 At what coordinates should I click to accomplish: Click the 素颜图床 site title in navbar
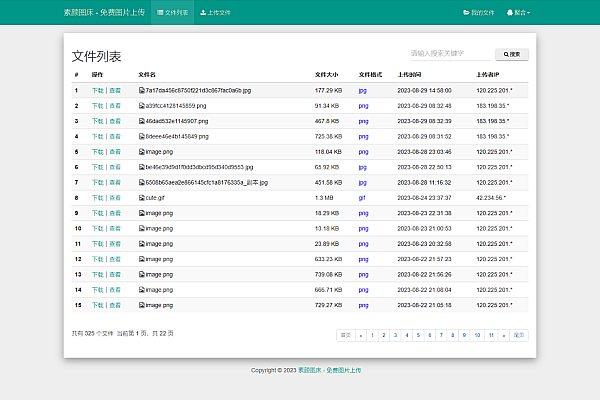click(104, 12)
